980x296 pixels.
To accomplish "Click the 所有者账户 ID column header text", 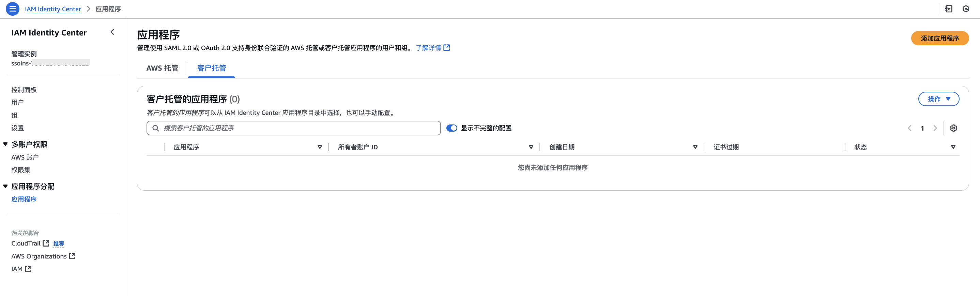I will pos(357,147).
